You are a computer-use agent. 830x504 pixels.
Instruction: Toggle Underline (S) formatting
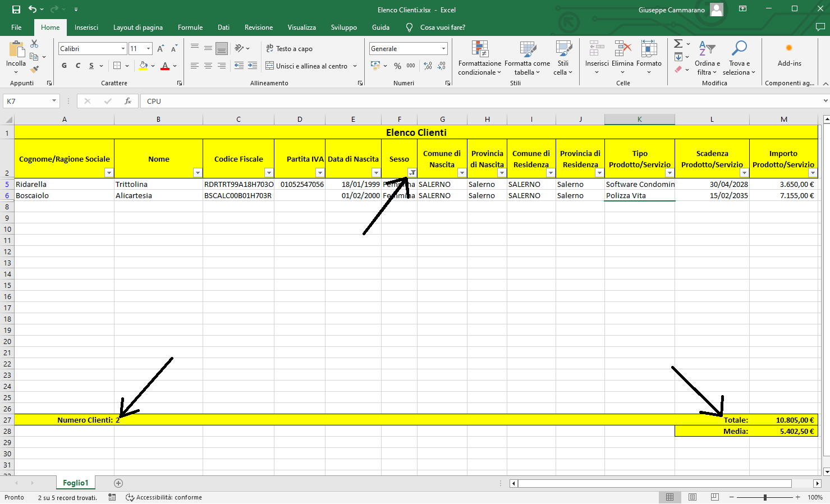(x=91, y=66)
